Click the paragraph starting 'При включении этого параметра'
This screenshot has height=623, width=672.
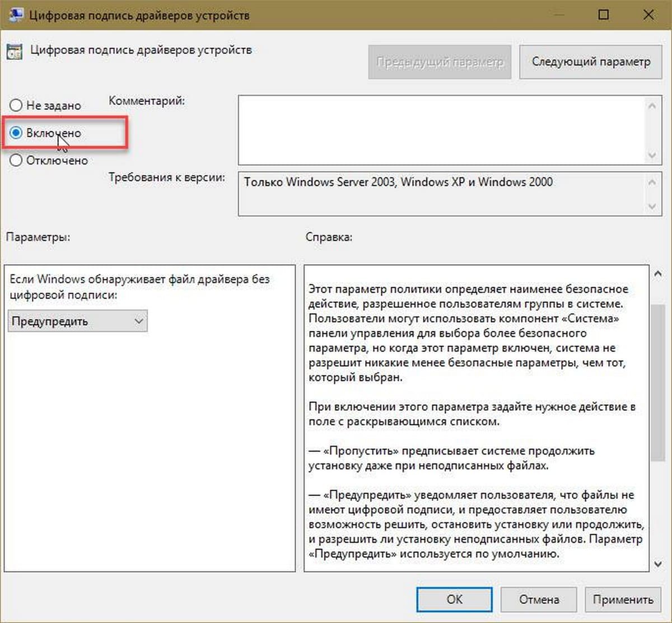click(472, 414)
